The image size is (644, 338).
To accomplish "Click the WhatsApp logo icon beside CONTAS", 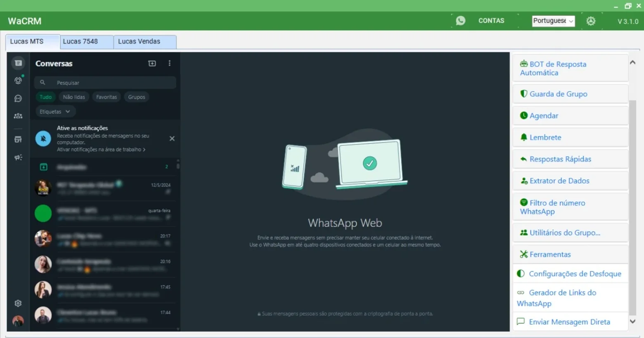I will (x=461, y=21).
